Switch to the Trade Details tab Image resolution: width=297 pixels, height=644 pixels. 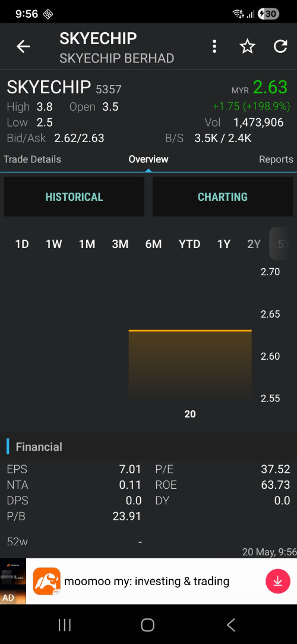33,159
